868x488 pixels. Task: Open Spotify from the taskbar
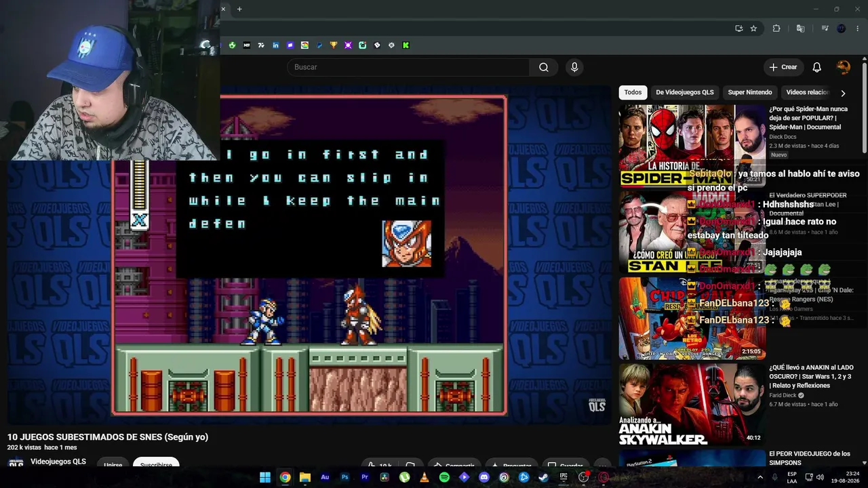click(444, 477)
